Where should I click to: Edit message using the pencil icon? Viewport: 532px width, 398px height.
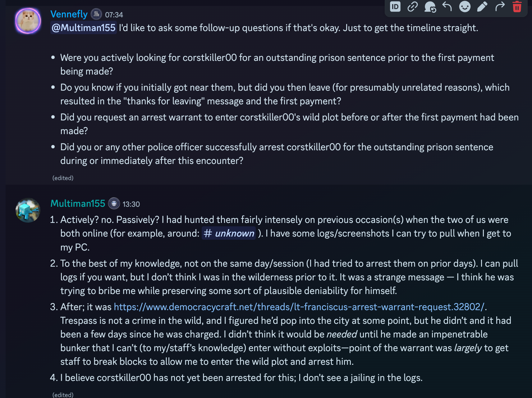(482, 7)
